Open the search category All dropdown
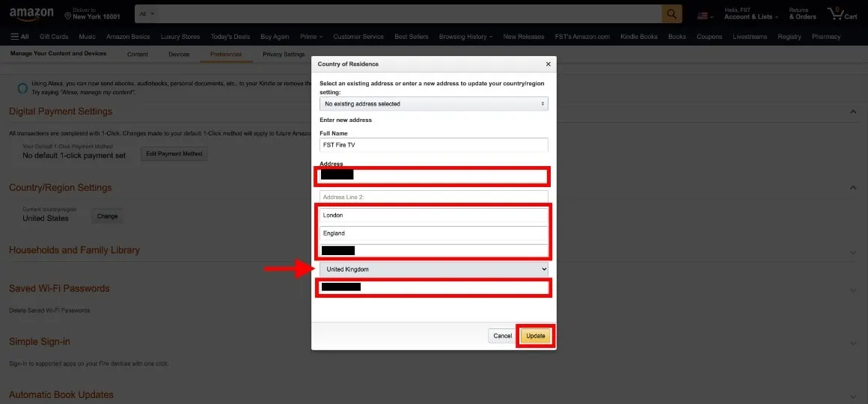 pos(147,13)
